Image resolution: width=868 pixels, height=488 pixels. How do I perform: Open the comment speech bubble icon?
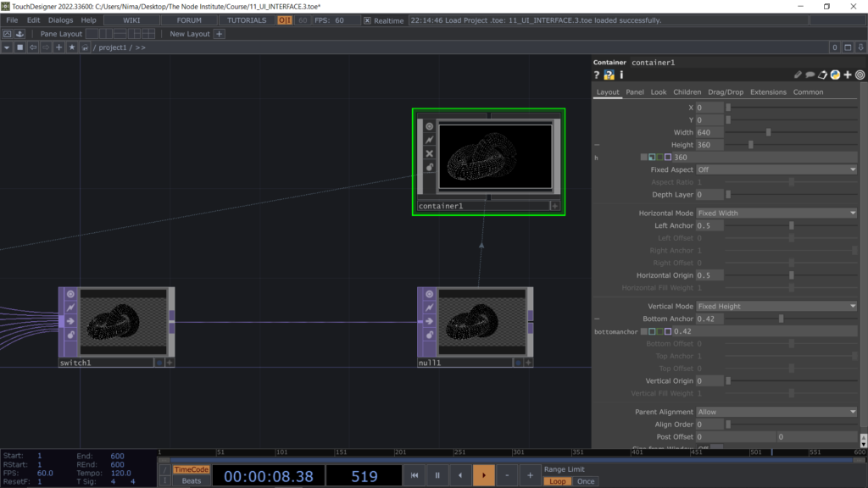(x=810, y=75)
